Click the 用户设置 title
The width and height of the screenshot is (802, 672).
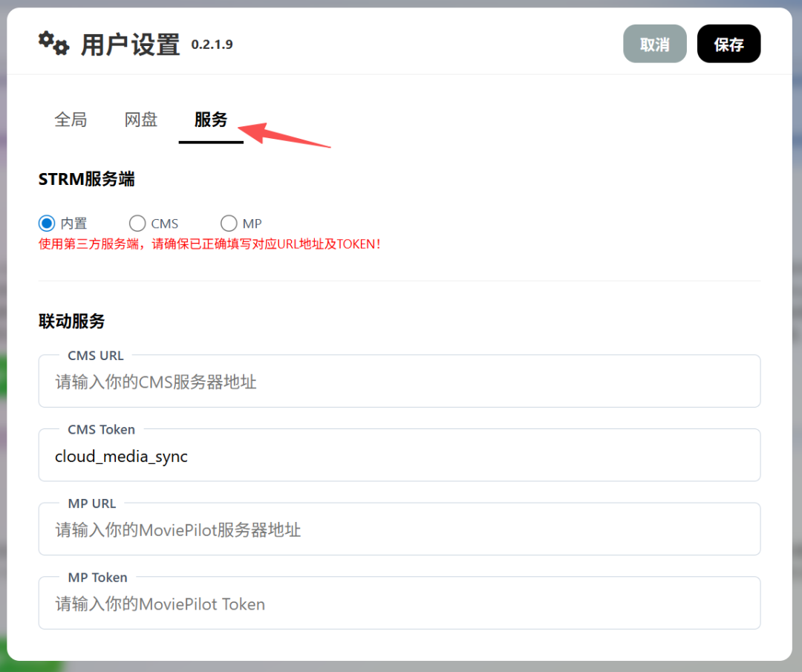pos(131,45)
